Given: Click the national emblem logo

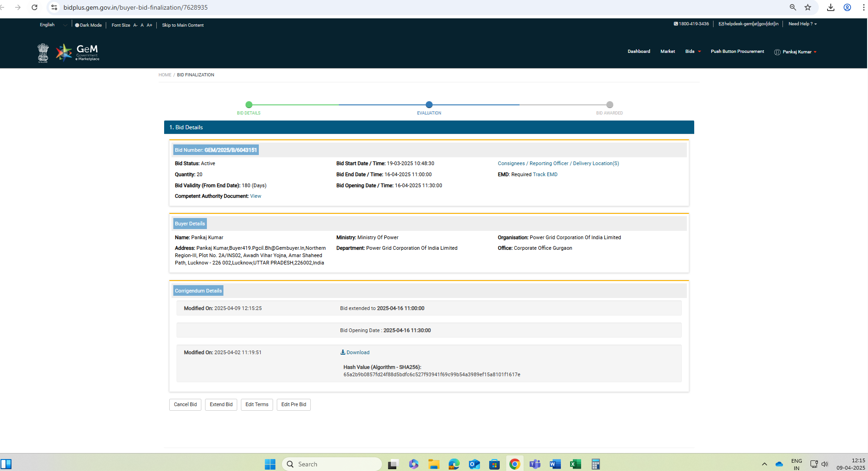Looking at the screenshot, I should point(43,52).
